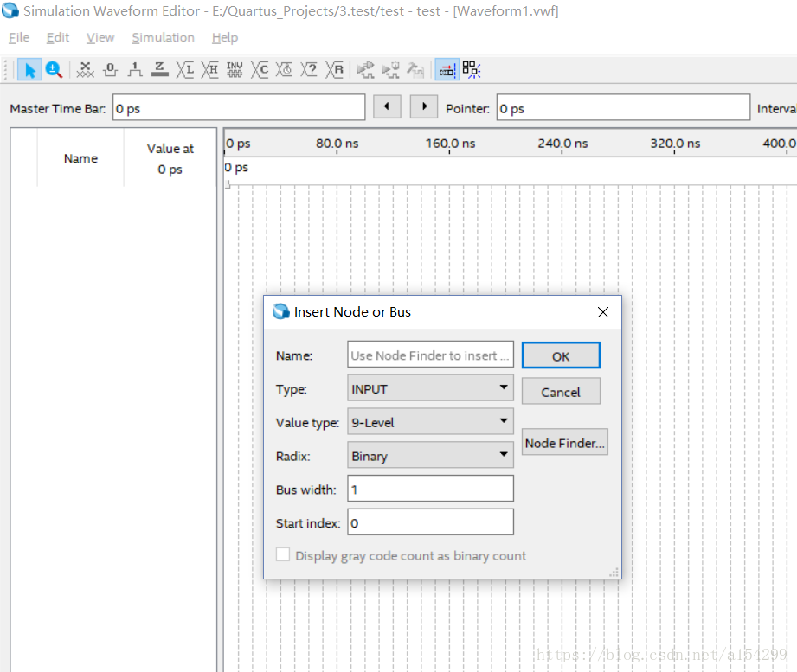Apply Forcing Low (0) value

click(110, 69)
